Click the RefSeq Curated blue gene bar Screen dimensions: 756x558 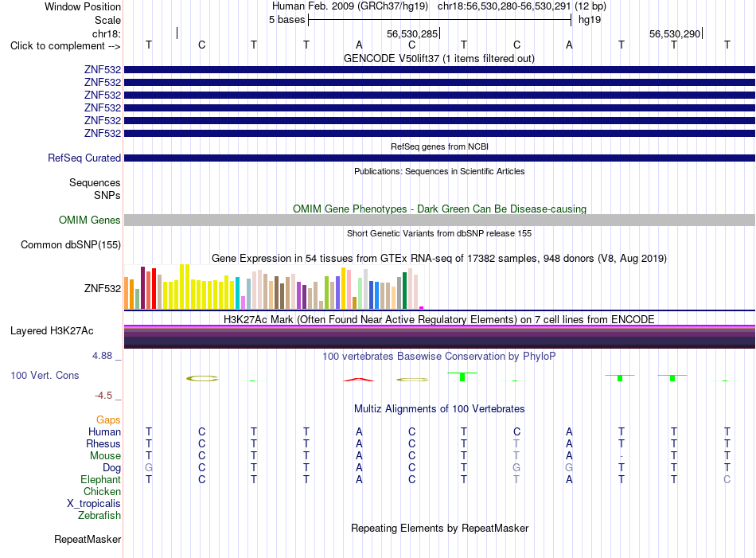click(x=439, y=158)
